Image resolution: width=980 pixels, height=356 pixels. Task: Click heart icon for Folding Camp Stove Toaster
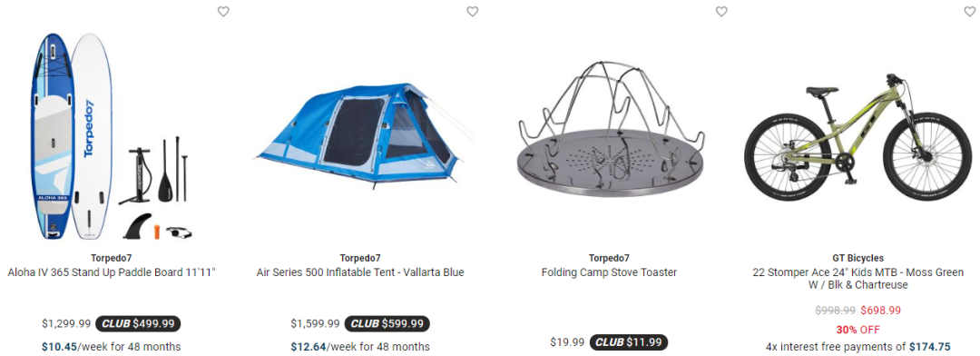pos(721,11)
